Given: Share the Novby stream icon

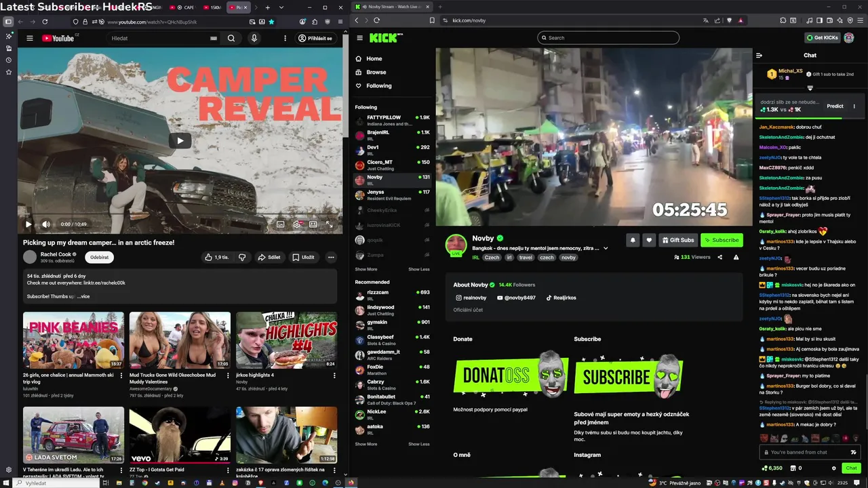Looking at the screenshot, I should coord(719,258).
